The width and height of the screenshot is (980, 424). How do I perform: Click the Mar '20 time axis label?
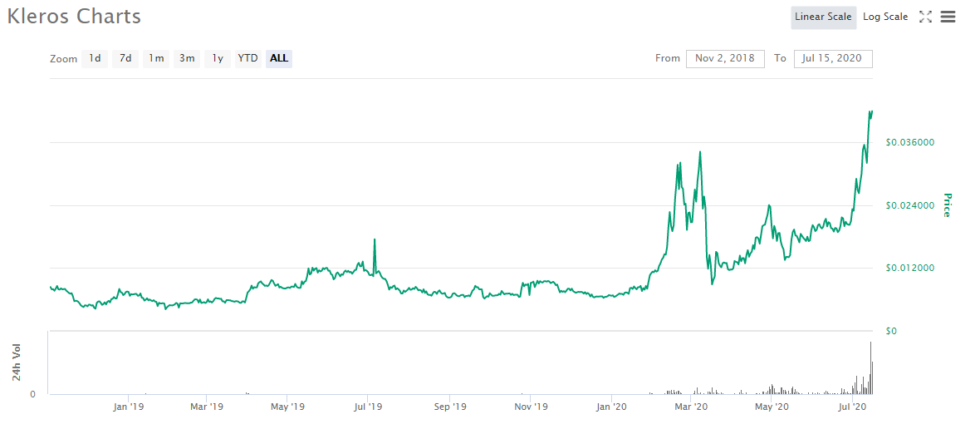(691, 407)
